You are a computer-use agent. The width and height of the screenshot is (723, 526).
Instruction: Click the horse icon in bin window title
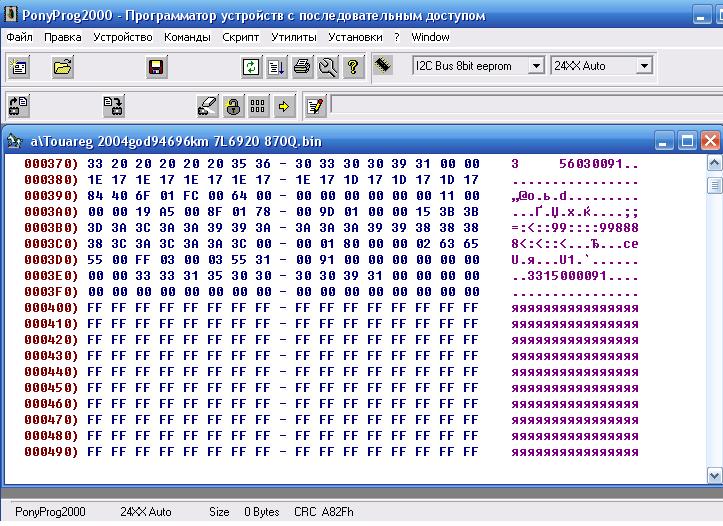click(15, 141)
